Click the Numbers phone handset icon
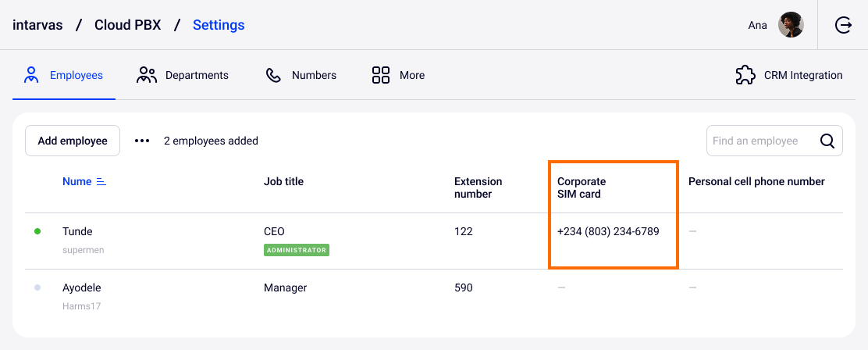868x350 pixels. pyautogui.click(x=273, y=75)
